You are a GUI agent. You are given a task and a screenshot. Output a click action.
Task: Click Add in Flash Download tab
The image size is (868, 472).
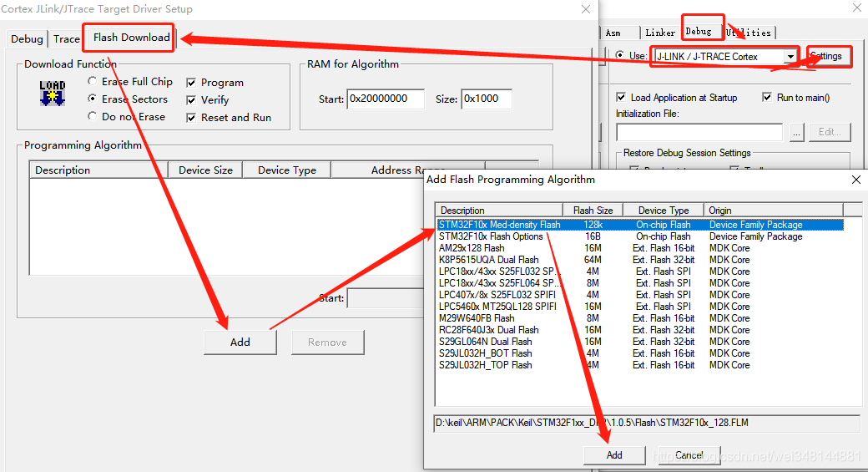(x=240, y=343)
